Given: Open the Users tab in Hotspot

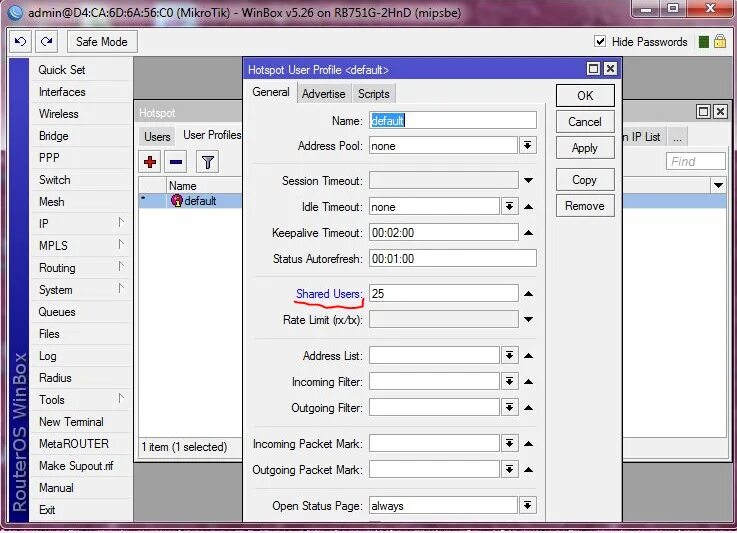Looking at the screenshot, I should point(157,137).
